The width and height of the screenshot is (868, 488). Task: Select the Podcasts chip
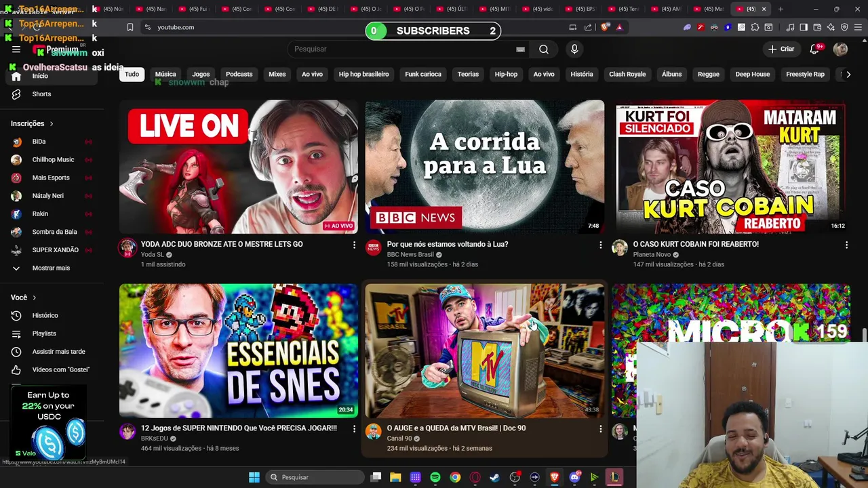[239, 74]
